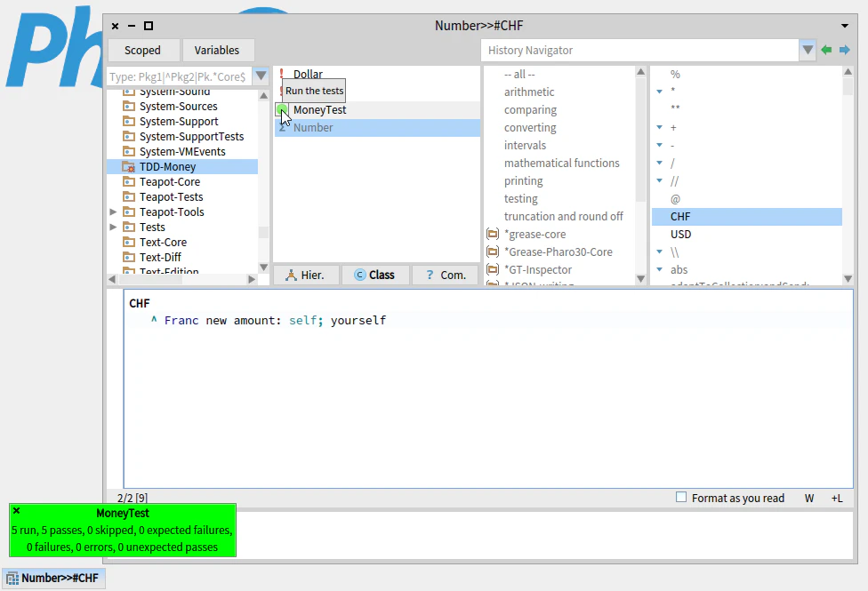This screenshot has height=591, width=868.
Task: Select the converting protocol
Action: click(x=530, y=127)
